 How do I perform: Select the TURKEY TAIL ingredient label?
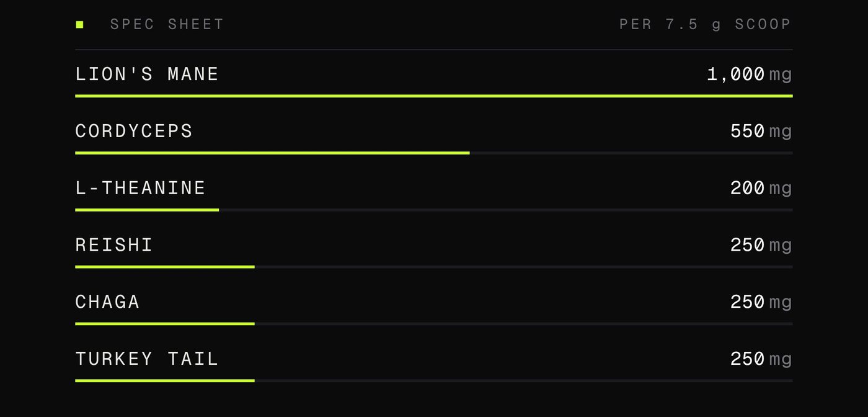(147, 359)
